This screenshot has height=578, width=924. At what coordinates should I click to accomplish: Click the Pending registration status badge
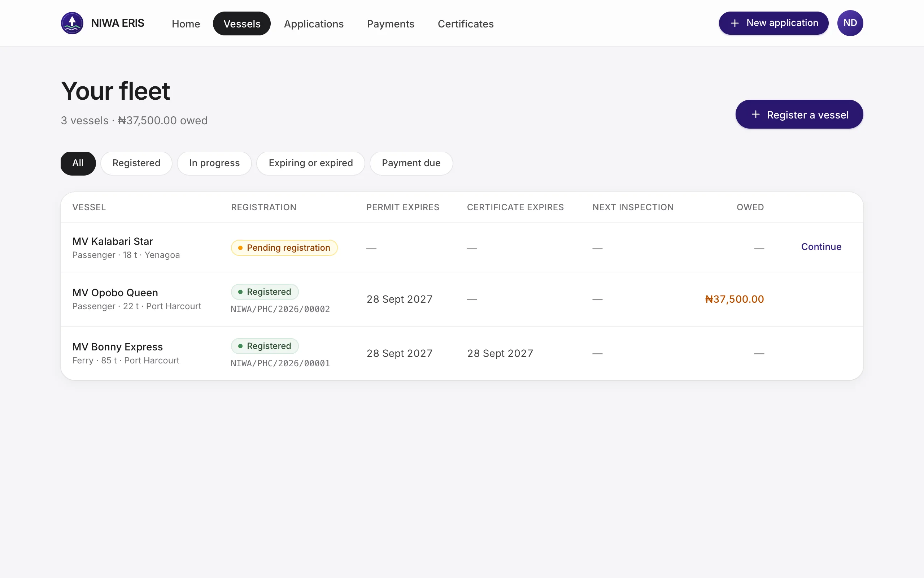(x=284, y=248)
